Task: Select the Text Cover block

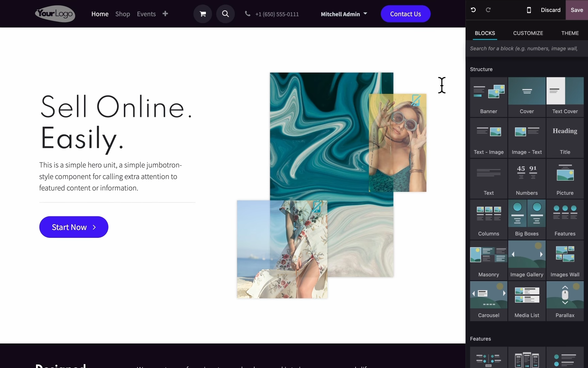Action: point(565,97)
